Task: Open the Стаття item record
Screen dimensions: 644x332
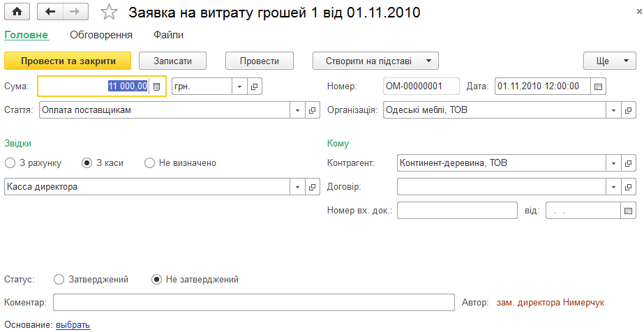Action: click(x=312, y=110)
